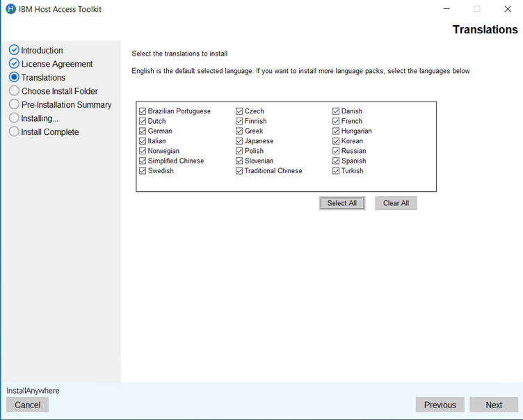Uncheck the Brazilian Portuguese checkbox
Viewport: 523px width, 420px height.
point(143,111)
